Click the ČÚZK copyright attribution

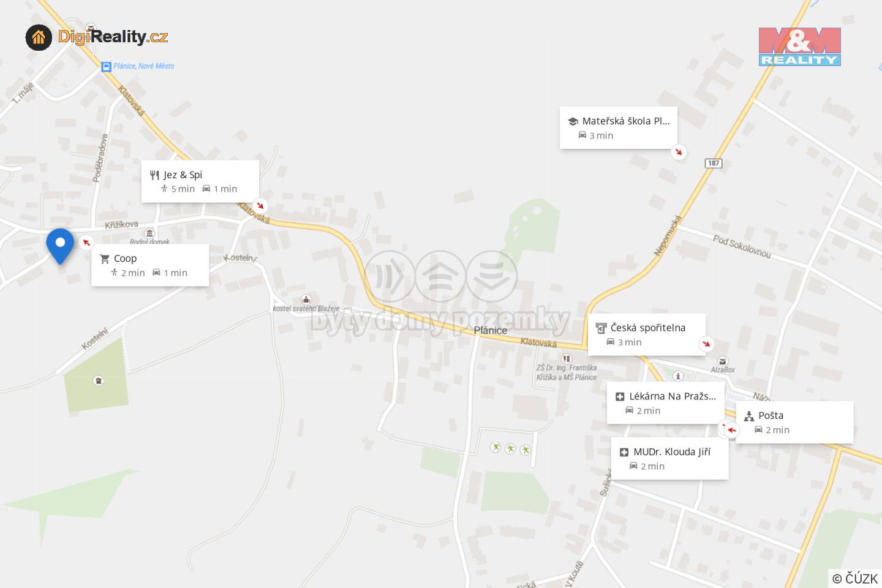pos(855,578)
